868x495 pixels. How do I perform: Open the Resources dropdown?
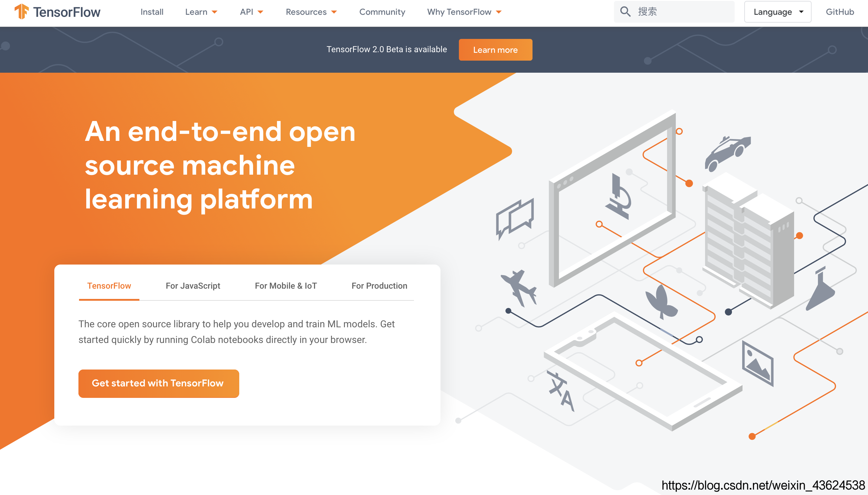(311, 12)
